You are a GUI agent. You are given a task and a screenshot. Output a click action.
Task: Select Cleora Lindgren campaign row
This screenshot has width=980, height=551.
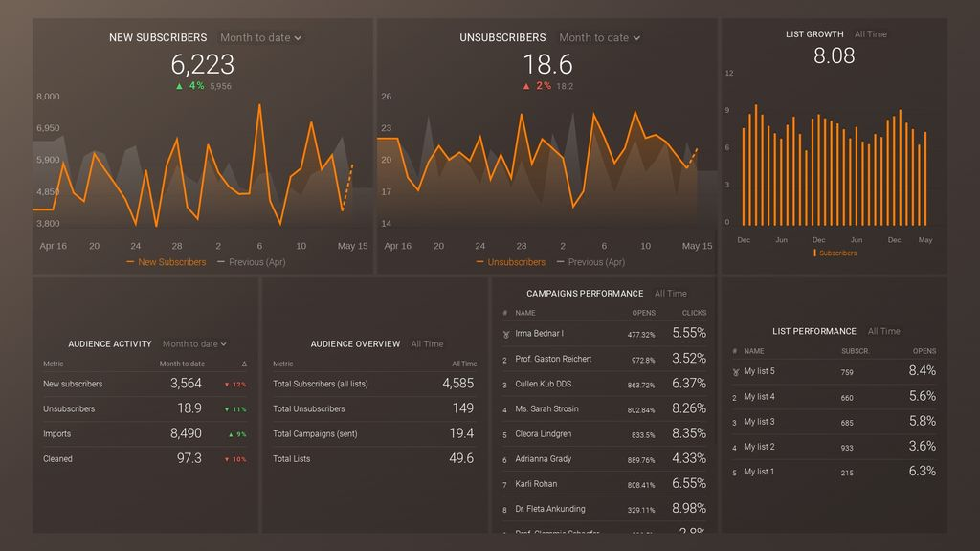(605, 433)
